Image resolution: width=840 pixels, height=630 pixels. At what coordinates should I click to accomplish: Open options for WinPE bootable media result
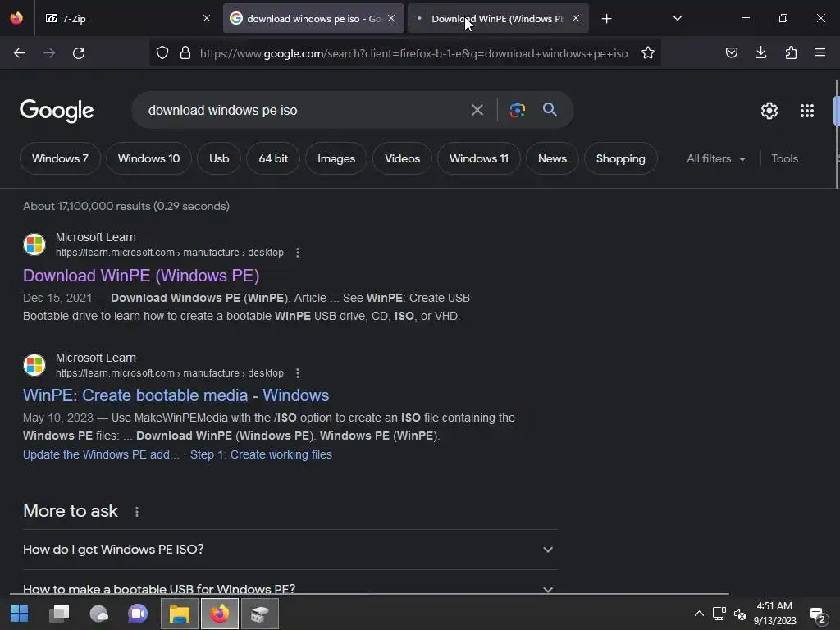298,373
